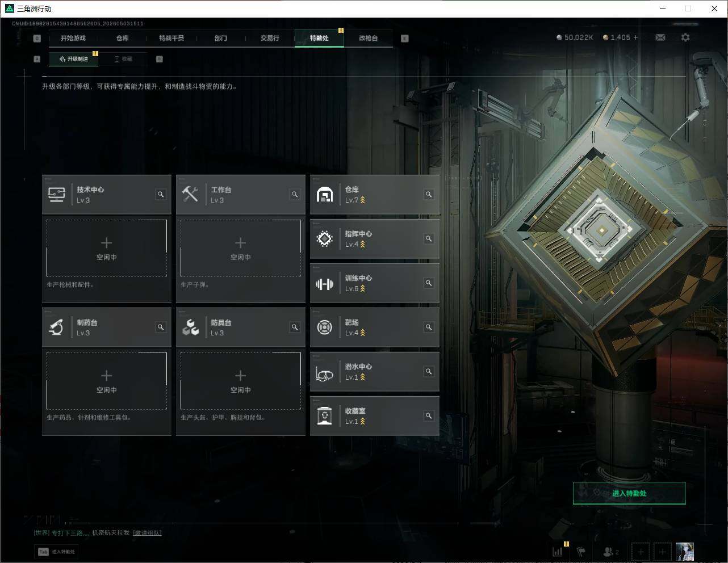Click the world chat message 机密航天拉我
The image size is (728, 563).
tap(111, 533)
